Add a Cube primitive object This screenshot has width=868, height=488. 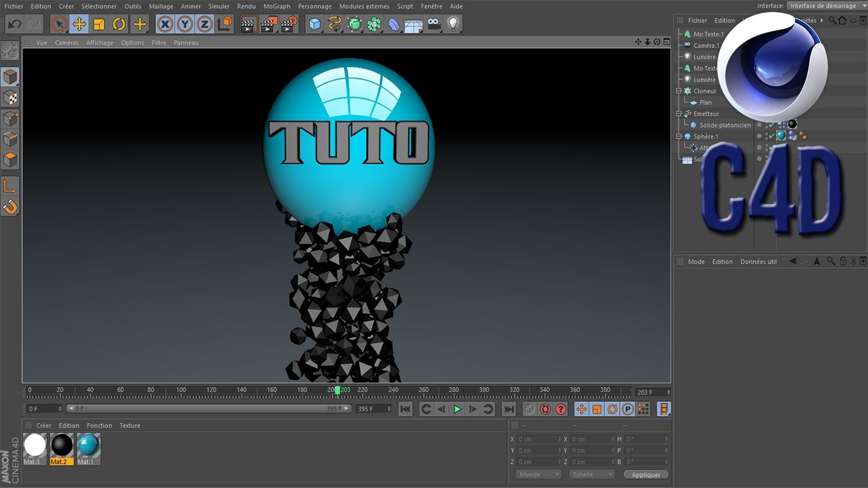pos(315,24)
